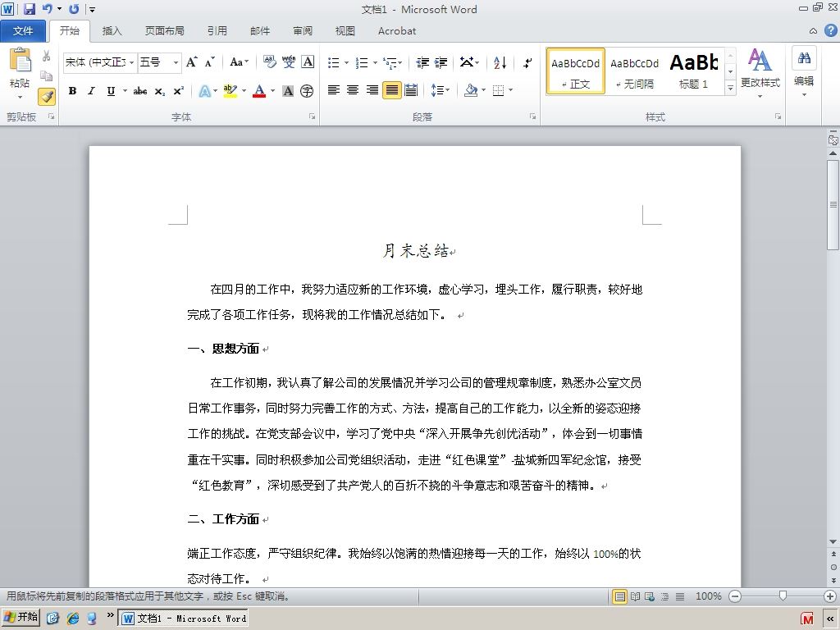The image size is (840, 630).
Task: Open highlight color dropdown arrow
Action: pyautogui.click(x=244, y=91)
